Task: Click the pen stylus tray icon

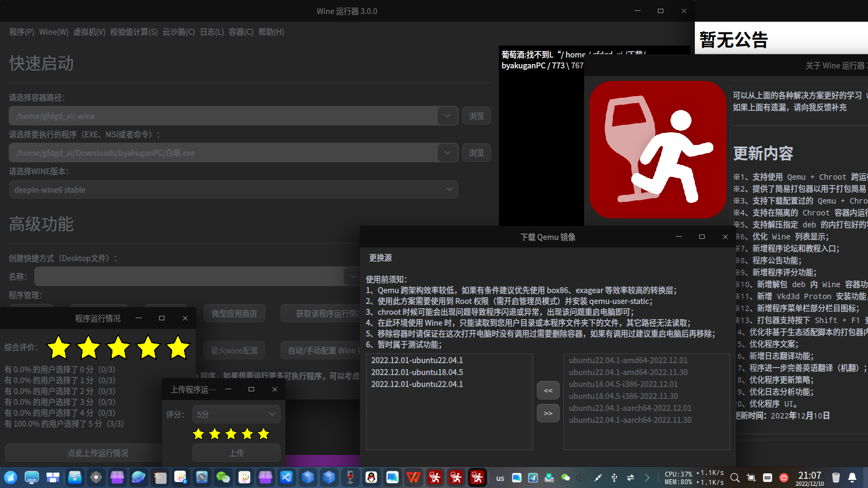Action: [598, 478]
